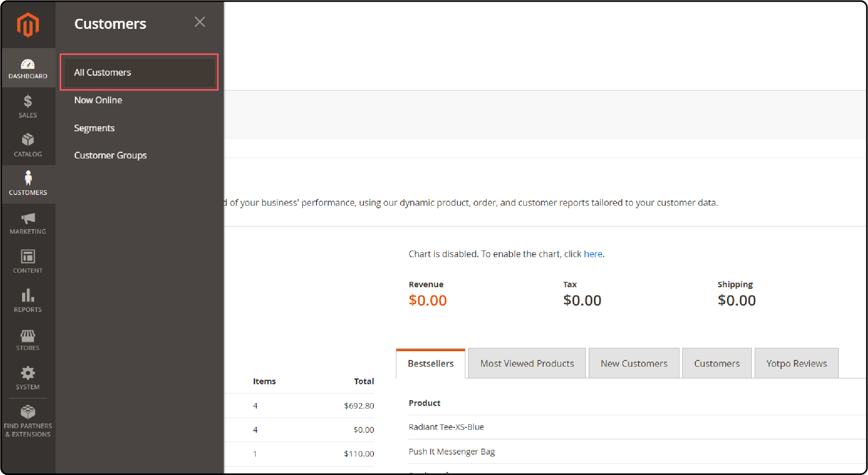Click the Radiant Tee-XS-Blue product row
Viewport: 868px width, 475px height.
pos(637,427)
